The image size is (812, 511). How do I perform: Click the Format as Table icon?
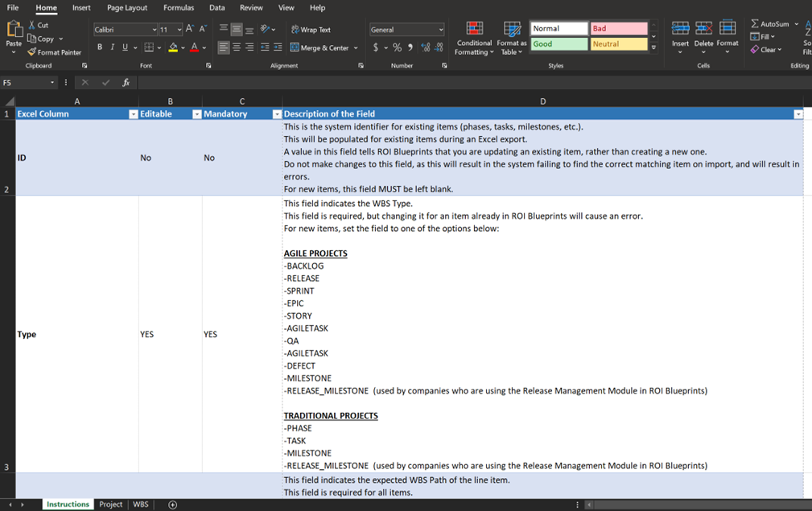[512, 31]
